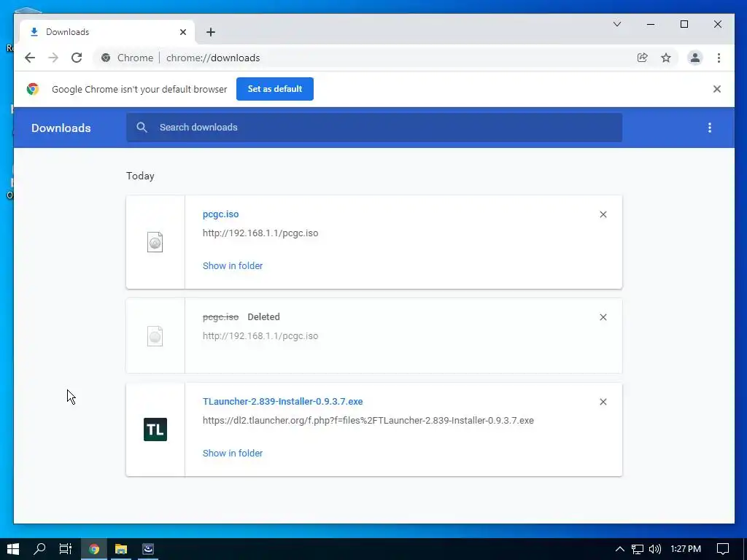Viewport: 747px width, 560px height.
Task: Click the Search downloads field
Action: tap(374, 127)
